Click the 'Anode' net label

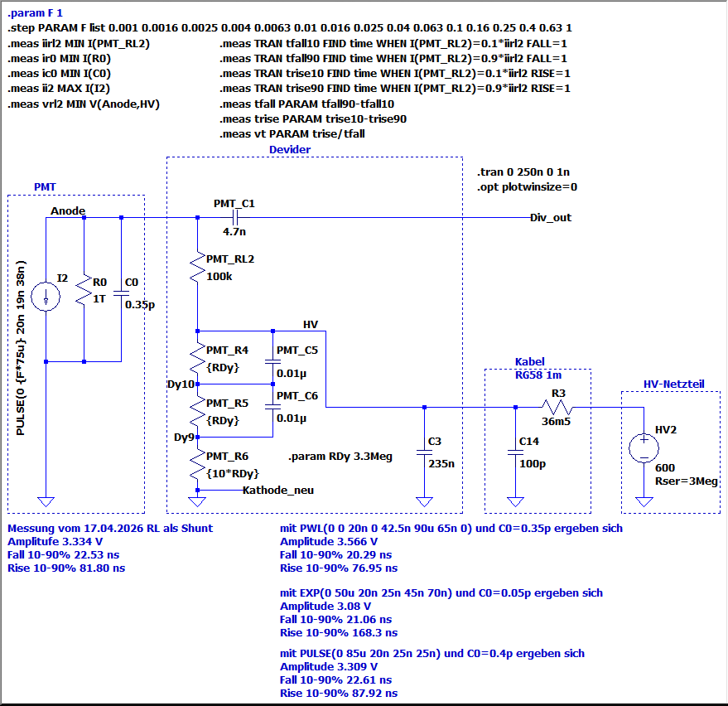point(68,210)
